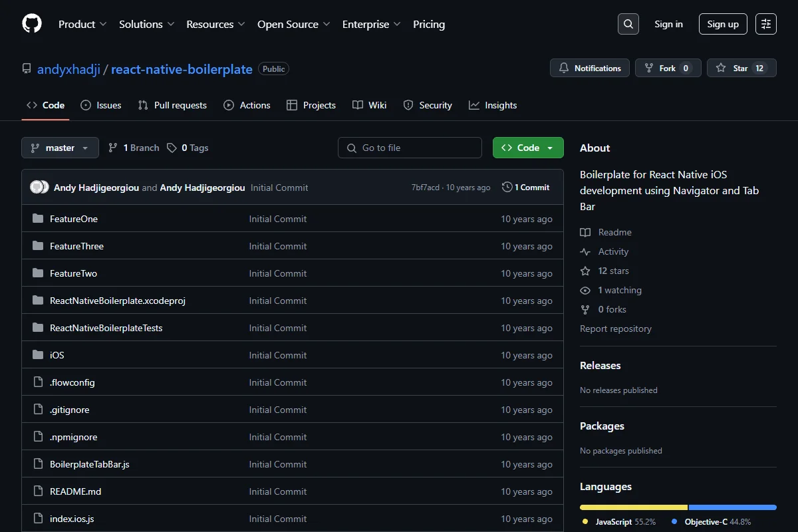Open the green Code dropdown

point(528,148)
